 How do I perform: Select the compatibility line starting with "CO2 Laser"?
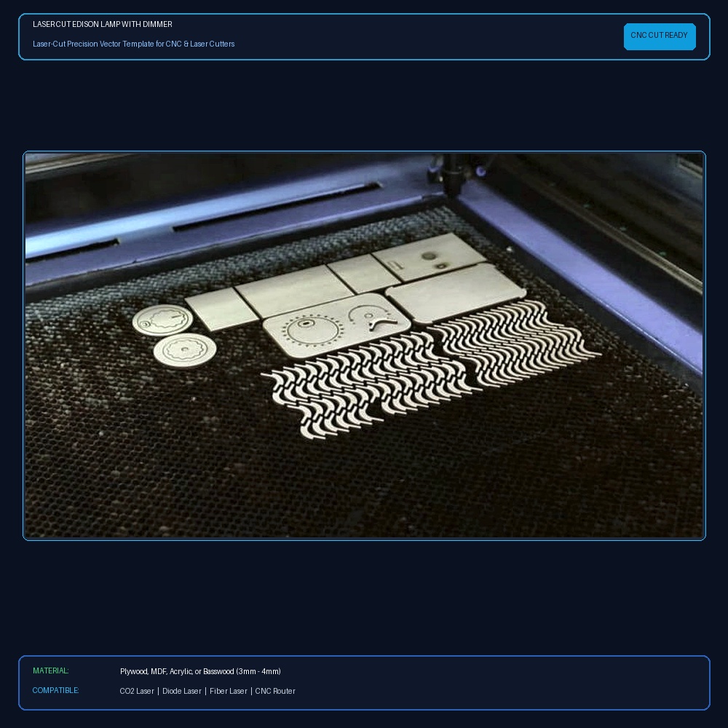click(207, 691)
